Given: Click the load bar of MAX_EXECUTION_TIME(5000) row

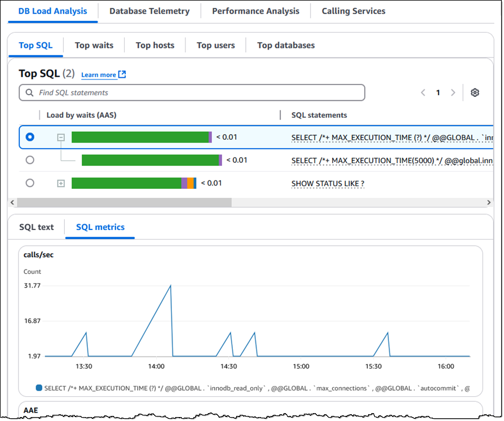Looking at the screenshot, I should tap(152, 160).
